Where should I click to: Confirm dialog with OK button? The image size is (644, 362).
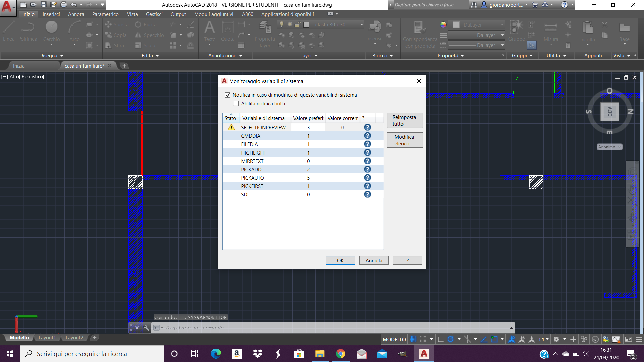(x=340, y=260)
